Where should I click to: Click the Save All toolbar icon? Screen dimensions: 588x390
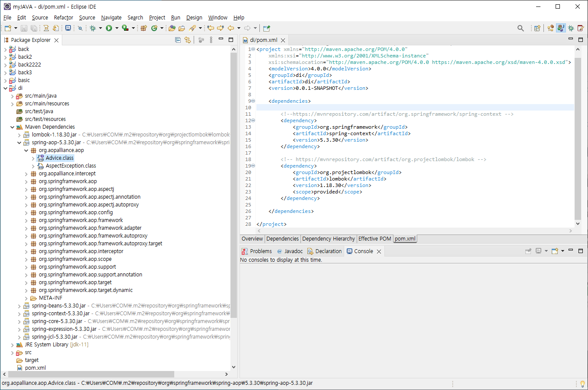pyautogui.click(x=34, y=28)
